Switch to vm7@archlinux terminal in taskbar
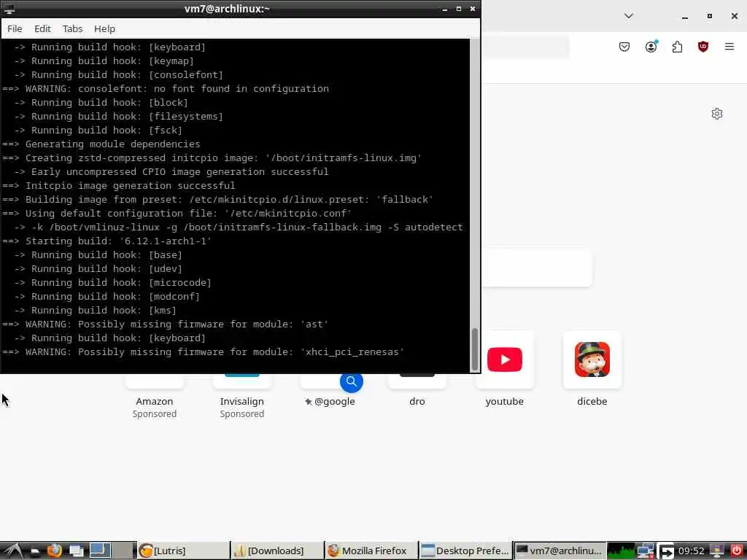 (x=560, y=551)
